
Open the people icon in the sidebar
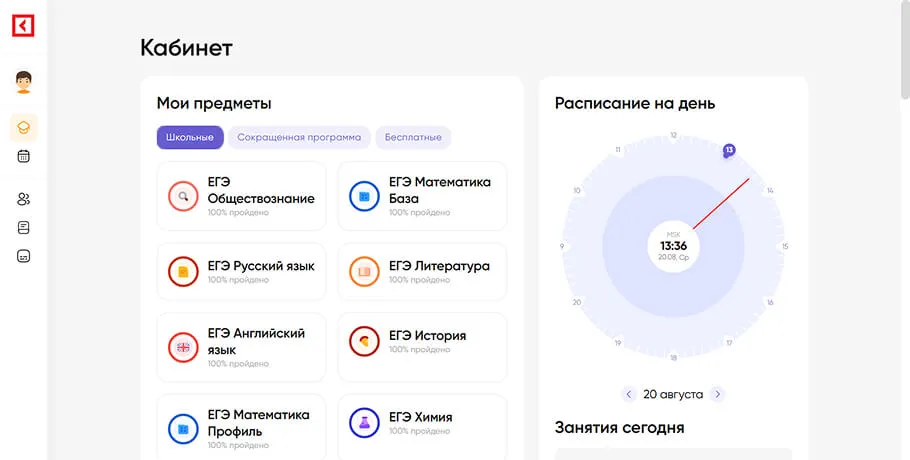point(24,199)
